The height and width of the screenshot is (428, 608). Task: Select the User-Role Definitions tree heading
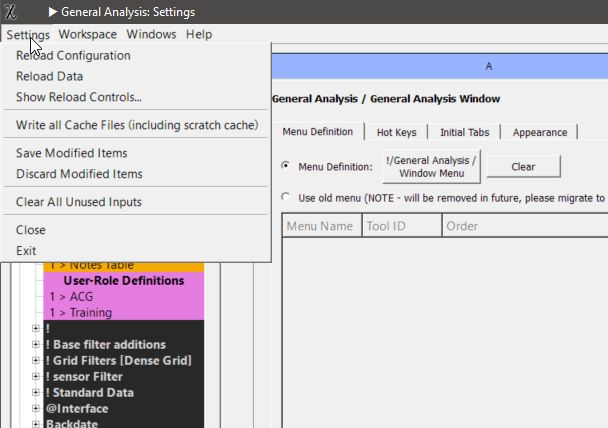124,280
